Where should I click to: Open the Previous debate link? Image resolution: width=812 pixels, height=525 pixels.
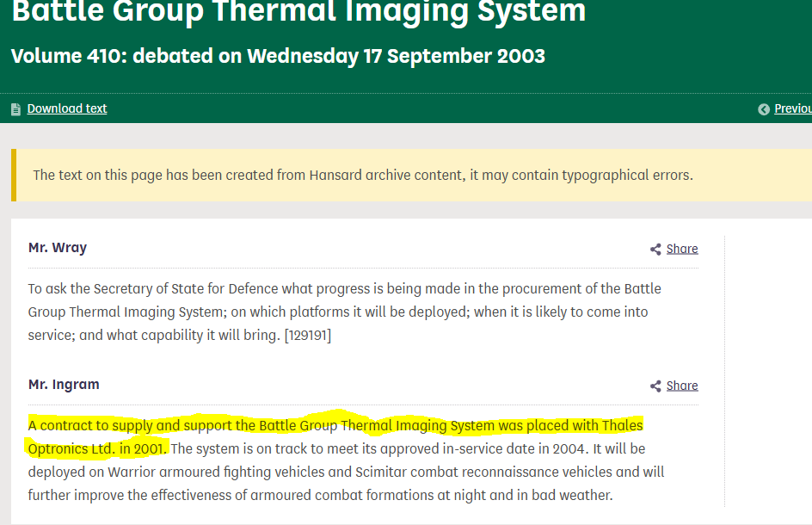pyautogui.click(x=793, y=108)
